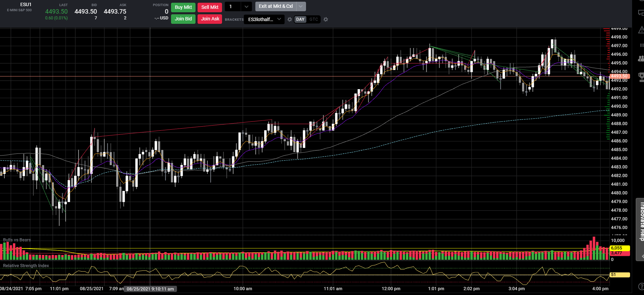This screenshot has height=295, width=644.
Task: Click the Buy Mkt button
Action: pyautogui.click(x=183, y=7)
